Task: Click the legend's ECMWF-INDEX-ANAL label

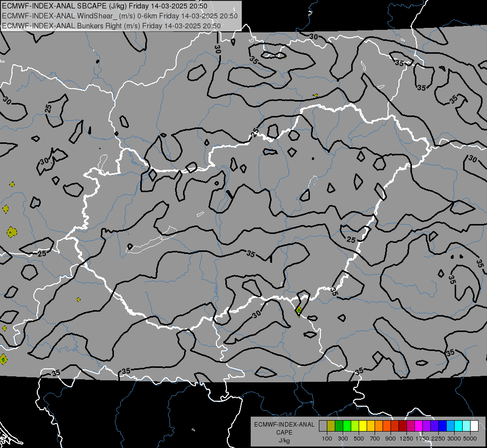Action: click(x=284, y=425)
